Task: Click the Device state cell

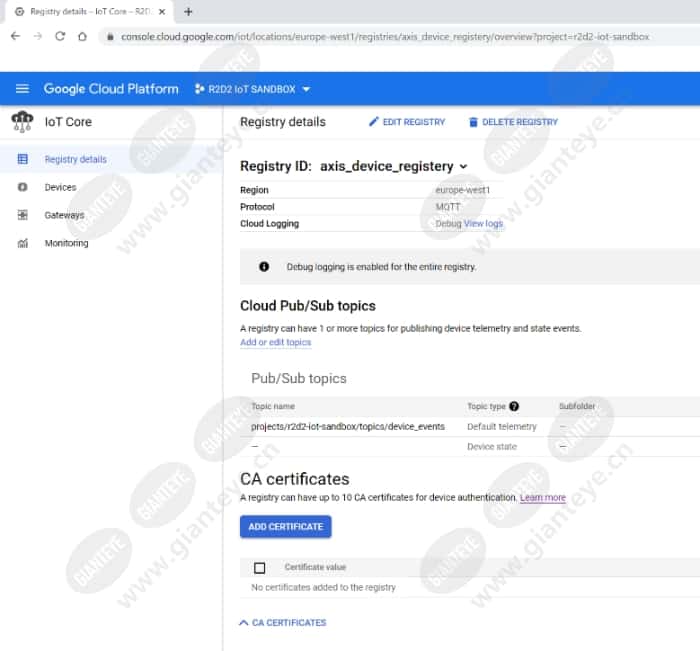Action: 492,447
